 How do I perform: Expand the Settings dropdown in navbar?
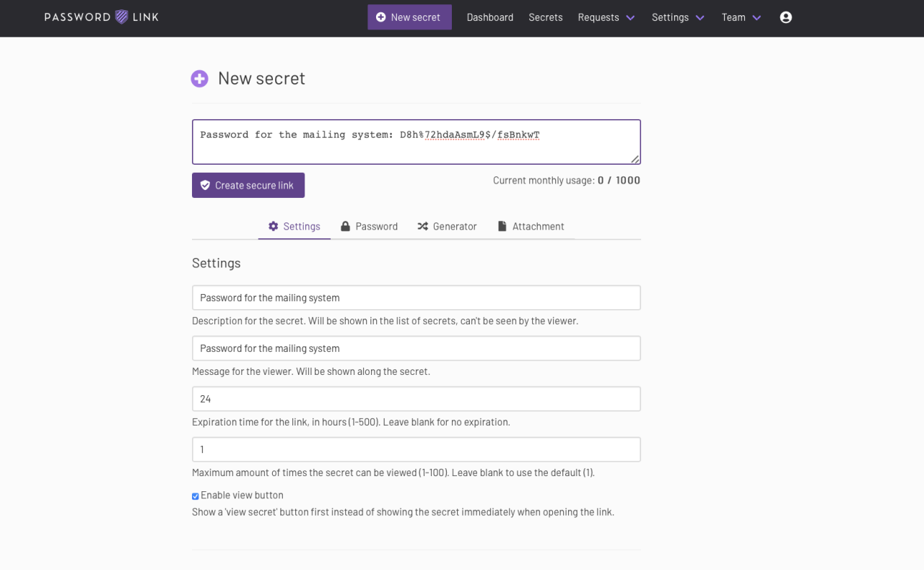678,17
